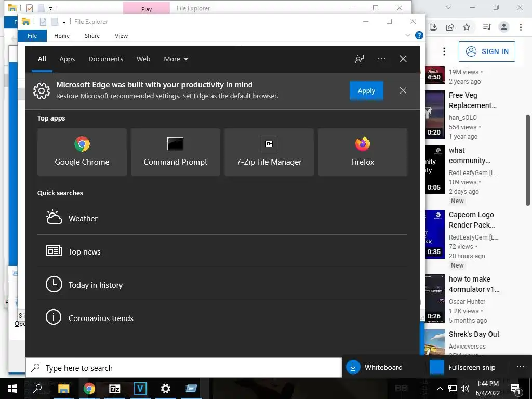Click the Type here to search box

click(183, 368)
